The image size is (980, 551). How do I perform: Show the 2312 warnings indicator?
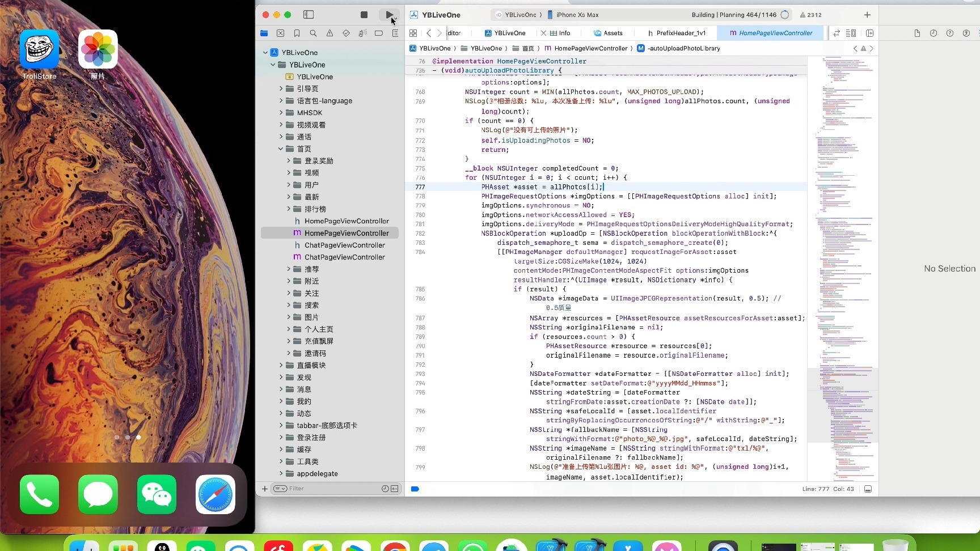811,15
